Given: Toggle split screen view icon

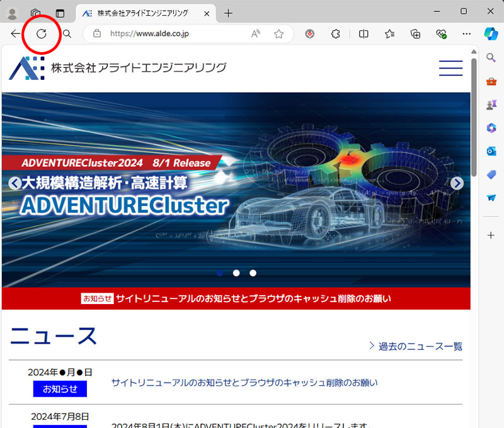Looking at the screenshot, I should coord(364,34).
